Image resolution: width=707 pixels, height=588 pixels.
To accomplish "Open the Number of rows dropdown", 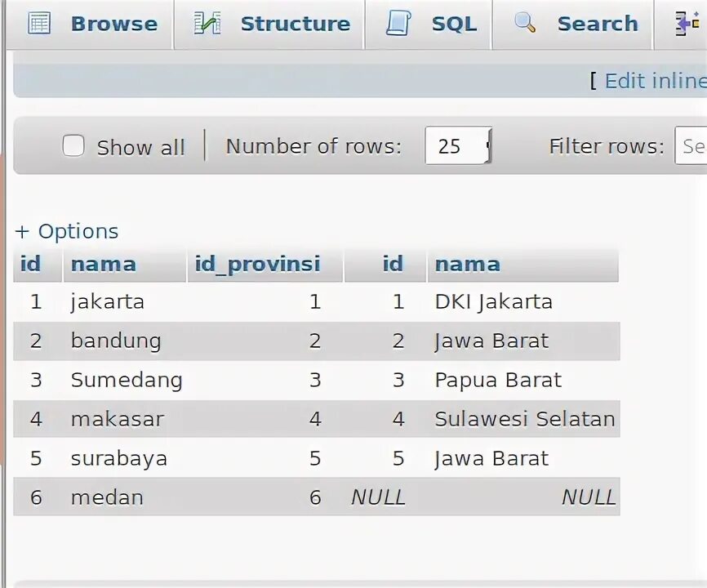I will pyautogui.click(x=459, y=145).
